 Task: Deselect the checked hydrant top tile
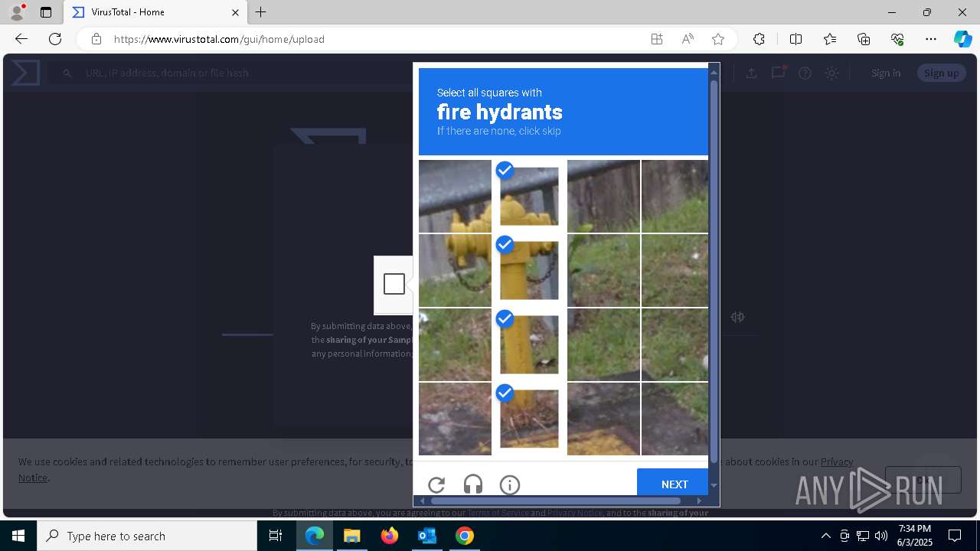click(x=529, y=196)
